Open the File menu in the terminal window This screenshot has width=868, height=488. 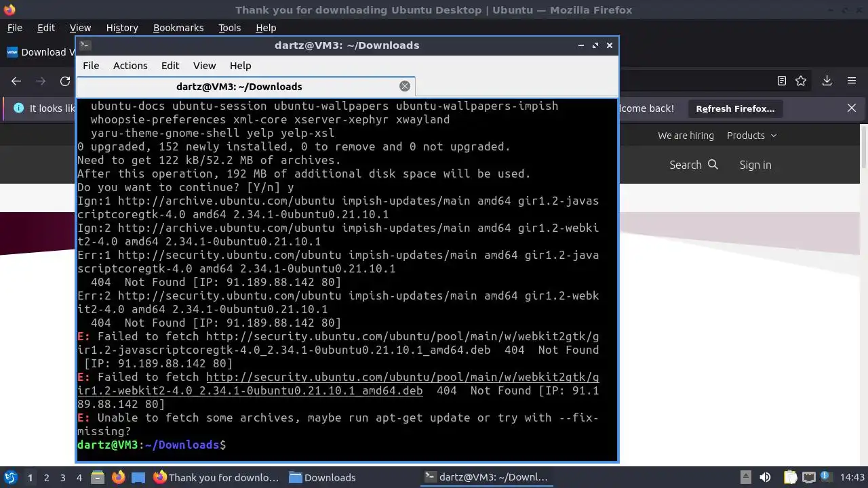(x=91, y=66)
